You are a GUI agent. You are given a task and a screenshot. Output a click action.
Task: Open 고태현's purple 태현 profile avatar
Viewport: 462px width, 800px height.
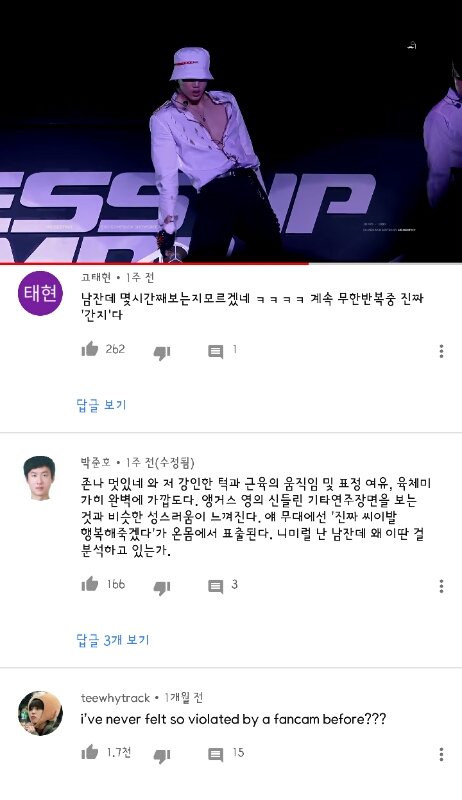click(x=40, y=293)
